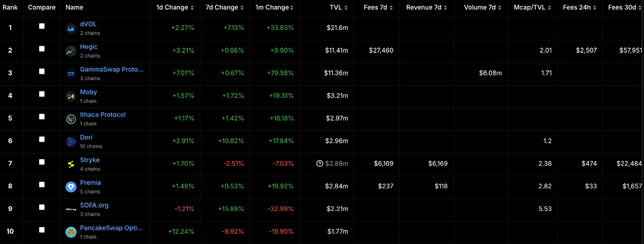Sort by 1d Change column
This screenshot has height=244, width=644.
point(175,8)
